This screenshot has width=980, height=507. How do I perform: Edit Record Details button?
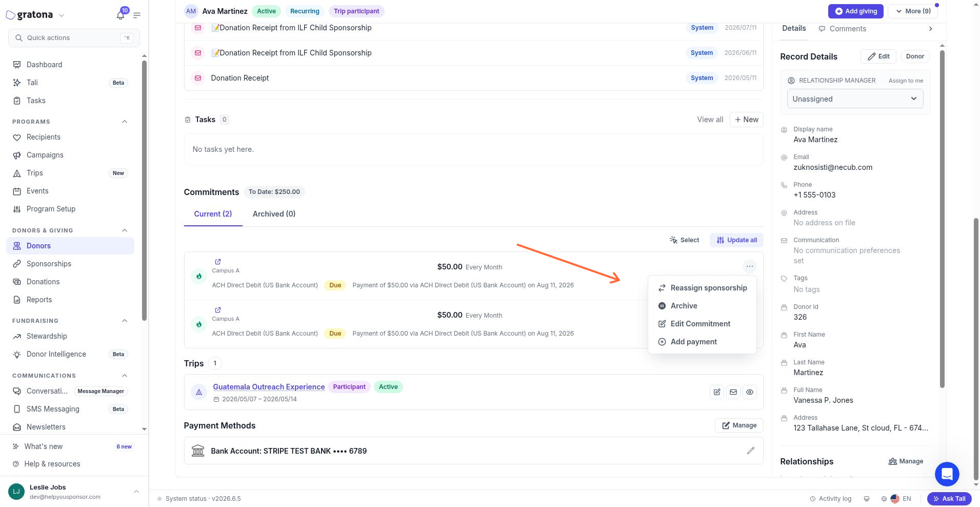tap(878, 56)
